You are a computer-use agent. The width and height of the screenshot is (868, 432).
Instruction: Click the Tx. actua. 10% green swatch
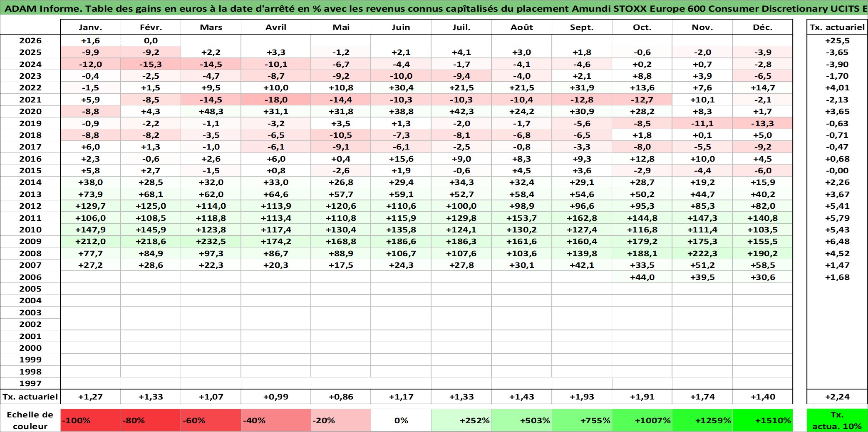pyautogui.click(x=837, y=420)
